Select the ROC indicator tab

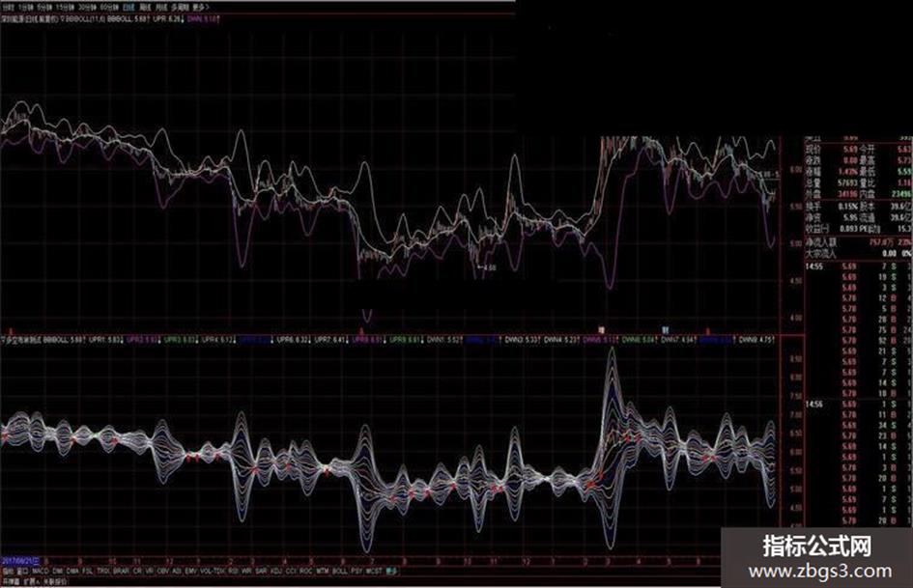pyautogui.click(x=306, y=572)
